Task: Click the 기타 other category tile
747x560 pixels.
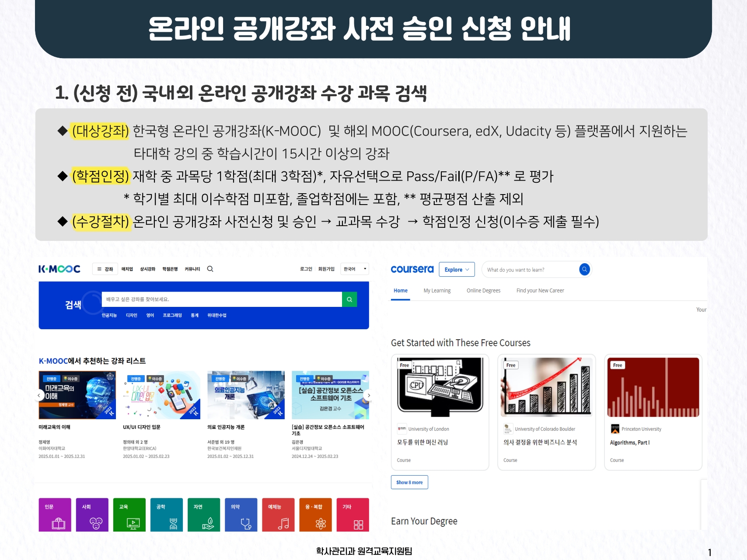Action: [x=353, y=515]
